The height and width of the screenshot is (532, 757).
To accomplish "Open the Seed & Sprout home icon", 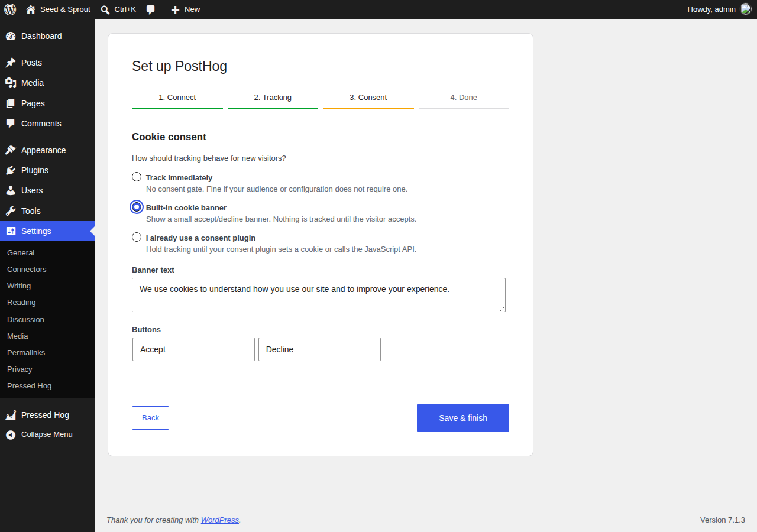I will click(x=31, y=9).
